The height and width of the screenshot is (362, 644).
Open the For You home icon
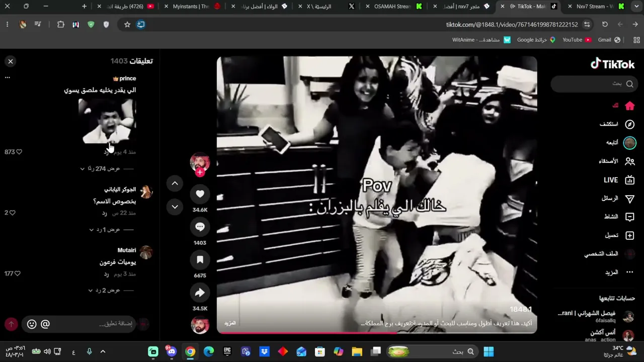[x=629, y=106]
